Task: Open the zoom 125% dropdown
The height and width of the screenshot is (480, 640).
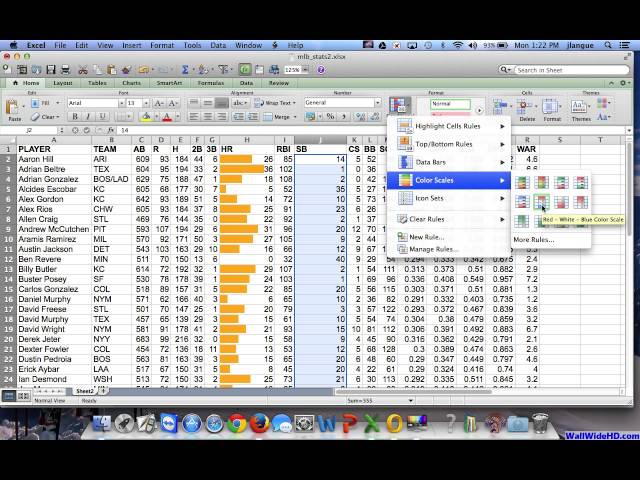Action: click(305, 70)
